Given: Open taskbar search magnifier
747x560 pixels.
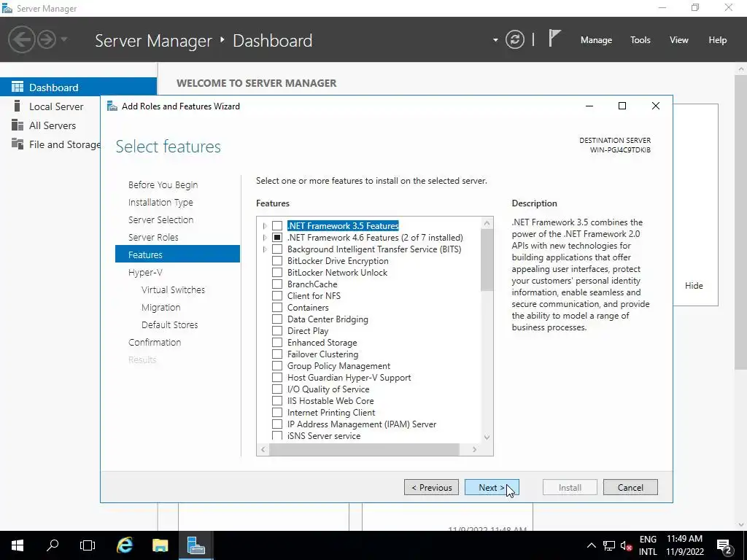Looking at the screenshot, I should point(53,545).
